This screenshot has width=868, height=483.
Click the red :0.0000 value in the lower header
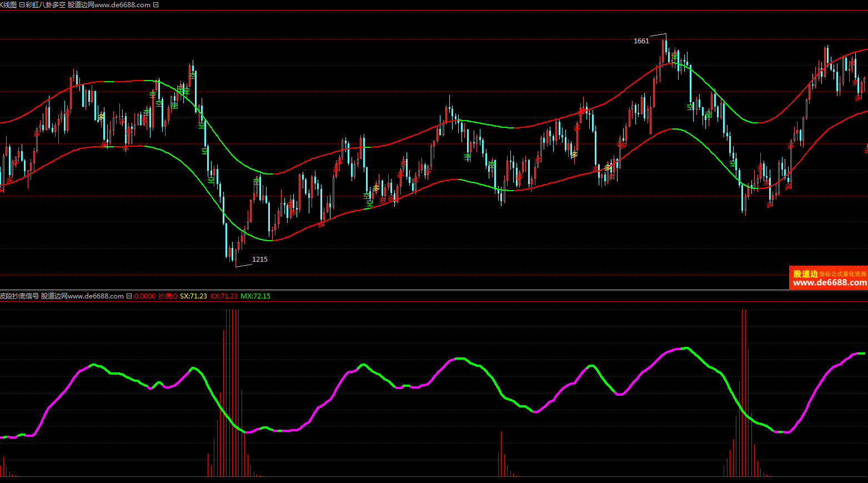(144, 296)
